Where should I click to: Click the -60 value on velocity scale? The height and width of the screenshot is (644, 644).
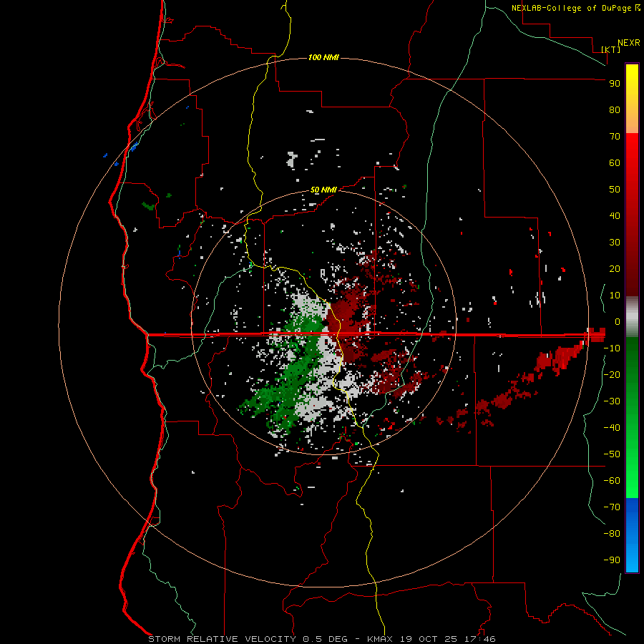612,481
